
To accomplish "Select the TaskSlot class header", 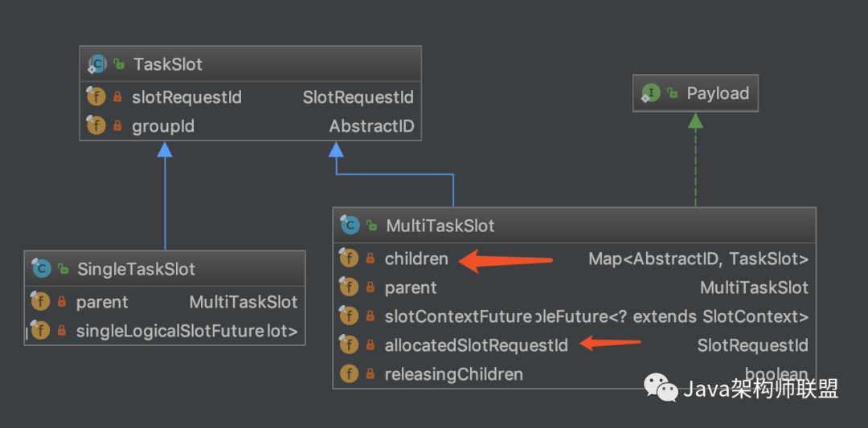I will 249,63.
